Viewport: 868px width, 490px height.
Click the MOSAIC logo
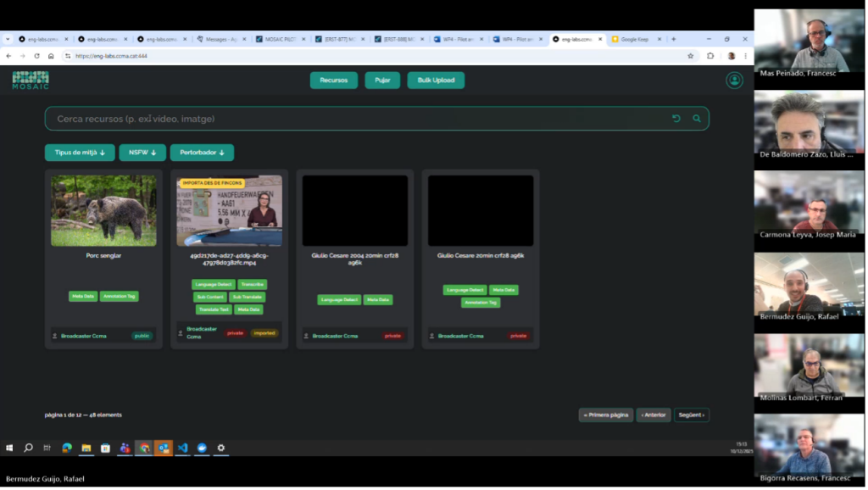(31, 81)
